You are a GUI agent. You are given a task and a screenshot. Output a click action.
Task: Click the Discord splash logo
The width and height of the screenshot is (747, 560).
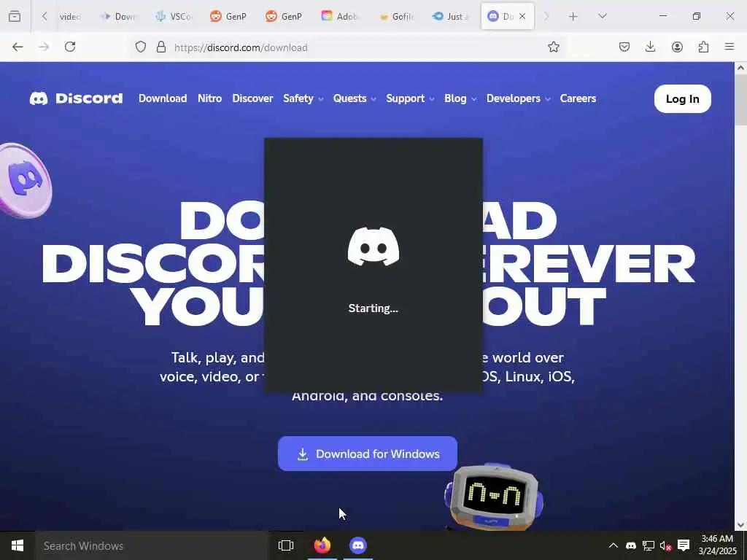[373, 246]
